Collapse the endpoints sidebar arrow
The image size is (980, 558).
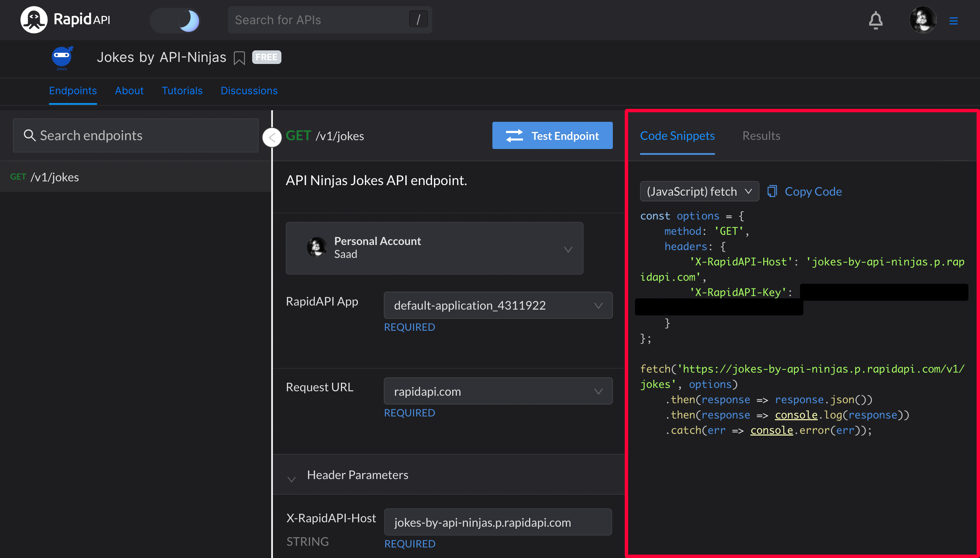[272, 137]
